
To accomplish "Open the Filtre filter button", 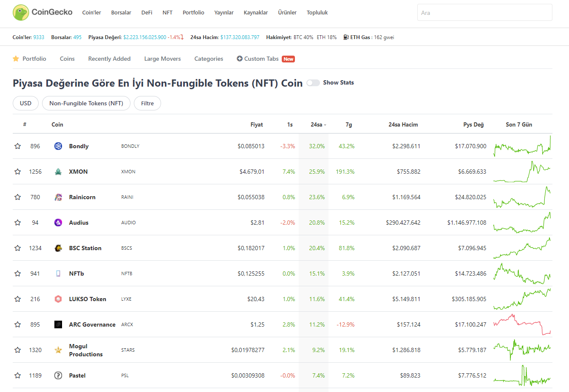I will [147, 103].
